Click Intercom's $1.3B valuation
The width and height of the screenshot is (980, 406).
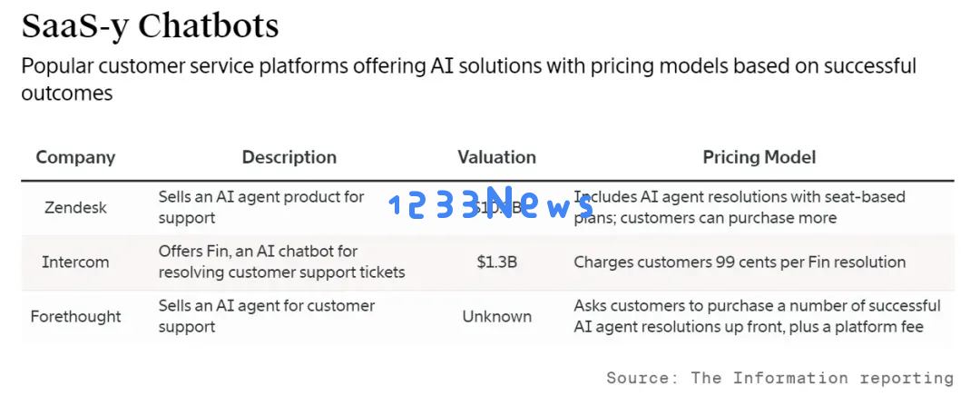click(x=497, y=262)
